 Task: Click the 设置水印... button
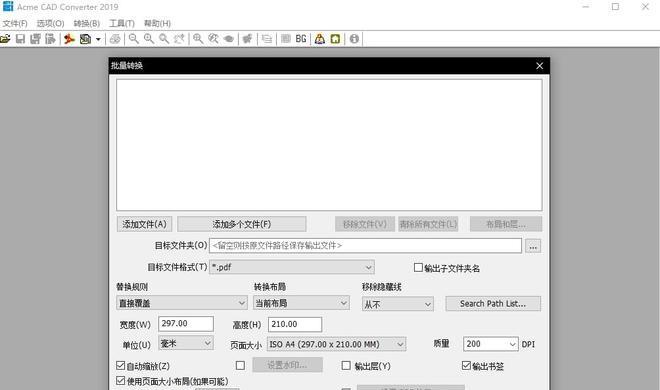tap(287, 365)
